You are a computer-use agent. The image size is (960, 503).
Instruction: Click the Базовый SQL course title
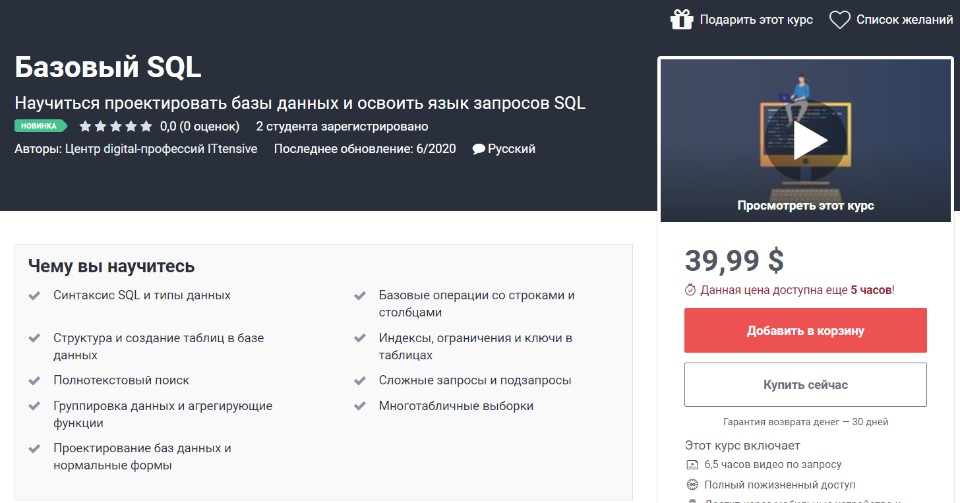point(108,67)
